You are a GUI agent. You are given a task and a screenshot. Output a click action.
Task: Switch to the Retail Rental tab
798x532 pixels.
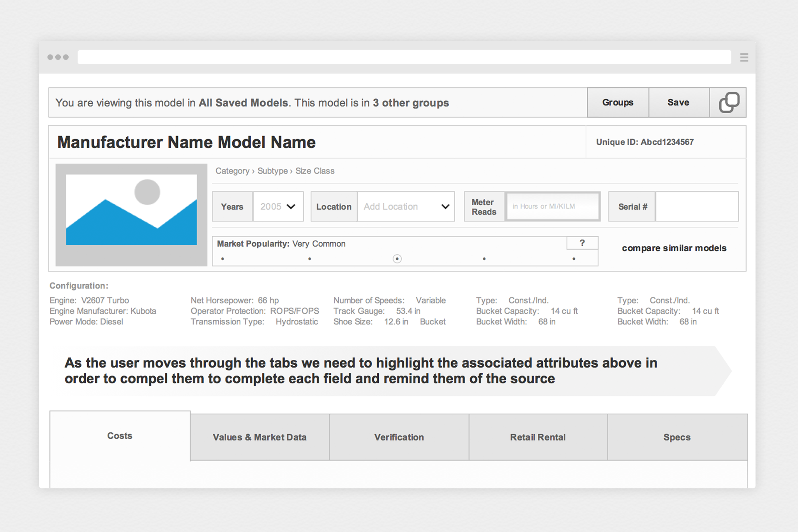coord(538,437)
